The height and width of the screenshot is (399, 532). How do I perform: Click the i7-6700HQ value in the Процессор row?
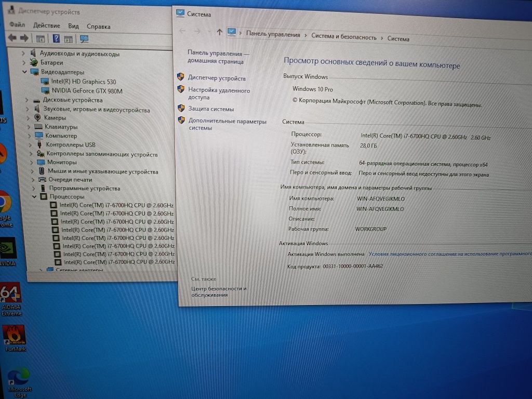[425, 137]
